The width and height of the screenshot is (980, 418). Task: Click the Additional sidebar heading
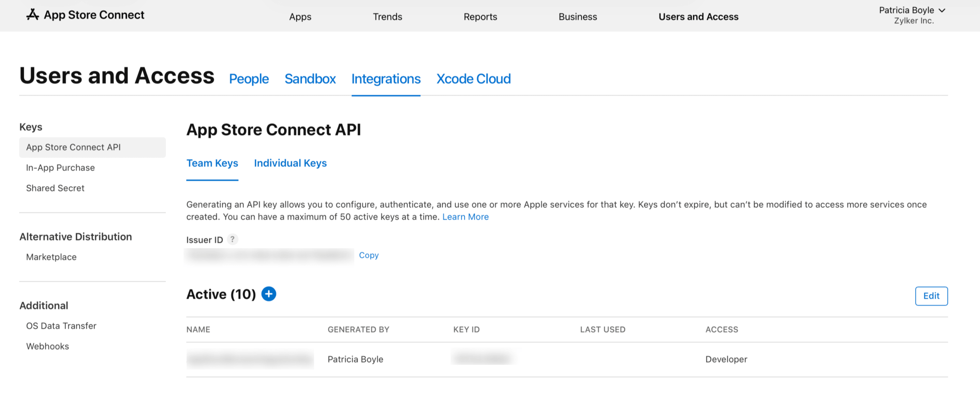(x=44, y=305)
